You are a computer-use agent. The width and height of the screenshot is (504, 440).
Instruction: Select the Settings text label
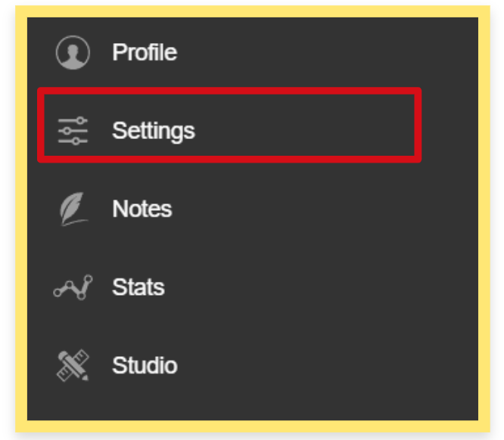pyautogui.click(x=153, y=131)
